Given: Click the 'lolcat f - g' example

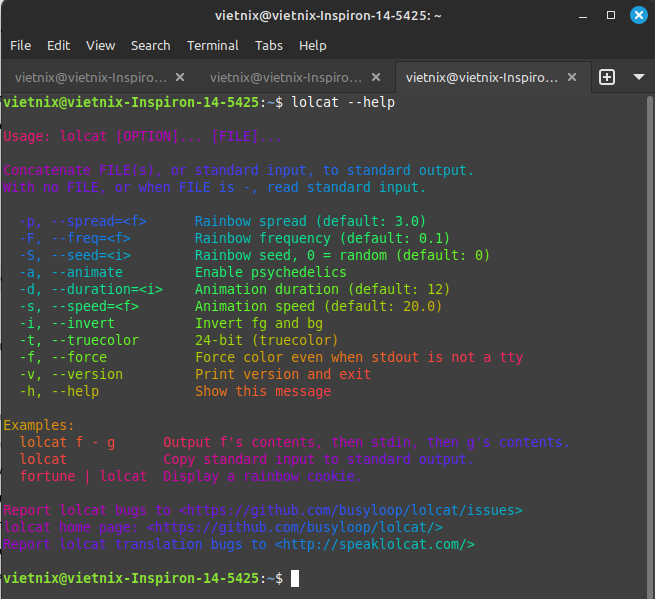Looking at the screenshot, I should (67, 442).
